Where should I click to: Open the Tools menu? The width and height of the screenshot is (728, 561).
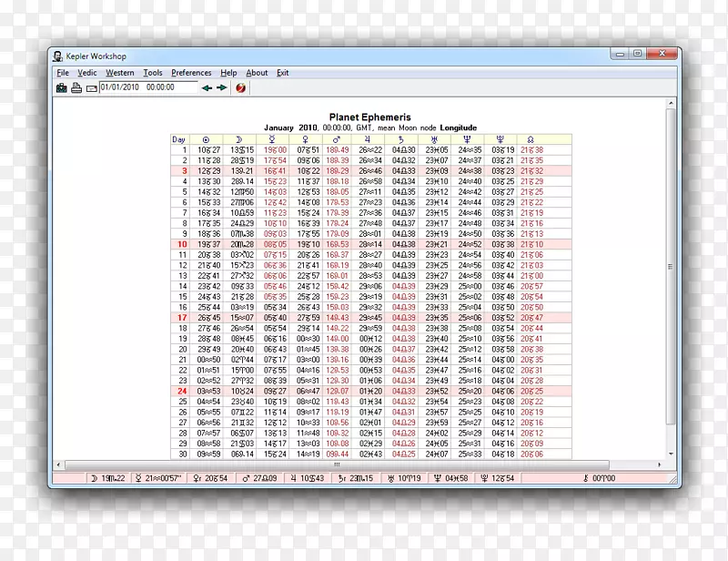tap(153, 73)
